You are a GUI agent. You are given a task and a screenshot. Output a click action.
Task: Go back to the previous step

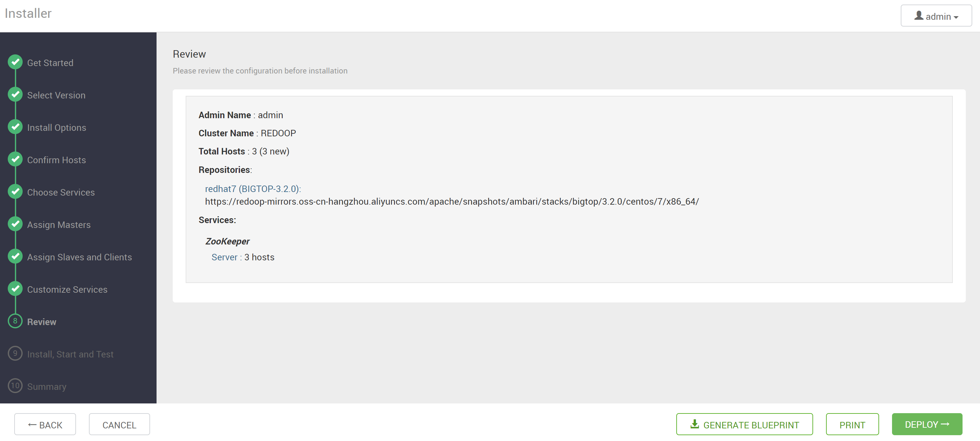pos(45,424)
